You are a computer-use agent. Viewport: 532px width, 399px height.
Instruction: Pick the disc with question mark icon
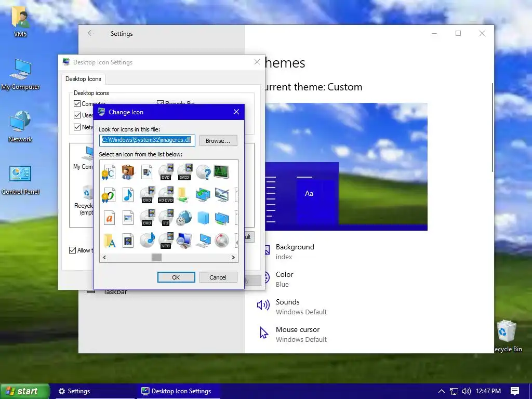[x=203, y=172]
